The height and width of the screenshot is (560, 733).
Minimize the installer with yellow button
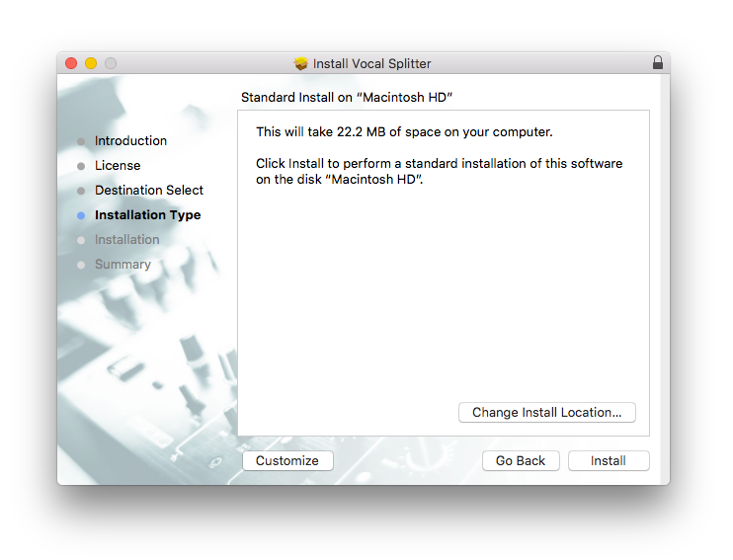(91, 63)
